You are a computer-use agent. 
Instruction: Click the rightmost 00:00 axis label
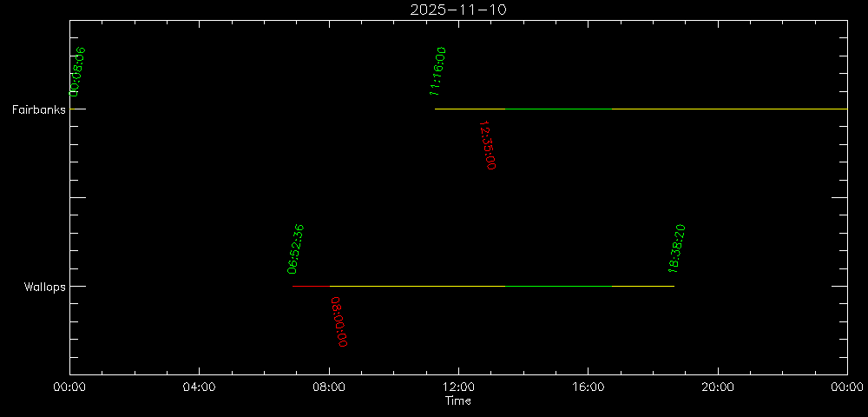[846, 387]
